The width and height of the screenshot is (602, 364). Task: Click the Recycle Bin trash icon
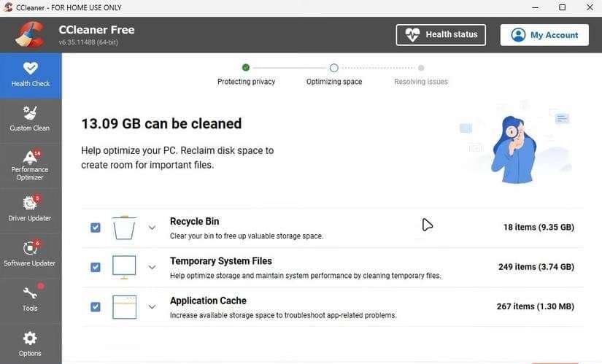[124, 228]
